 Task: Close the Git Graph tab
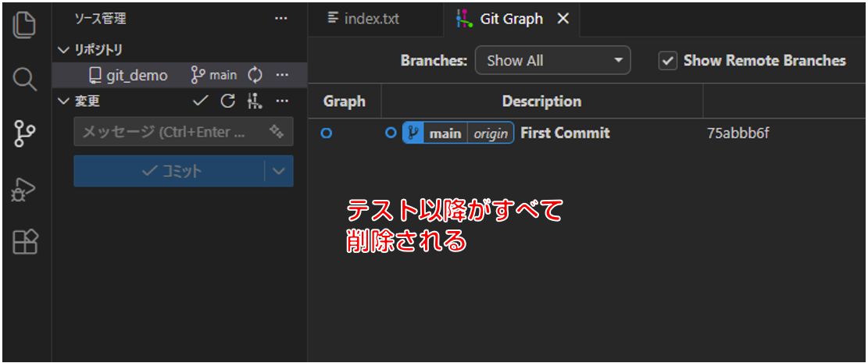point(563,19)
